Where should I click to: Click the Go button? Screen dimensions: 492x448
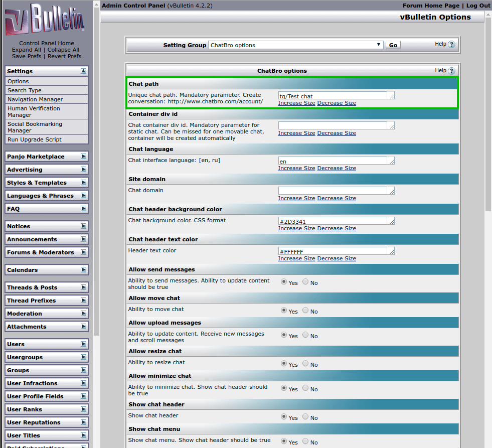[393, 45]
